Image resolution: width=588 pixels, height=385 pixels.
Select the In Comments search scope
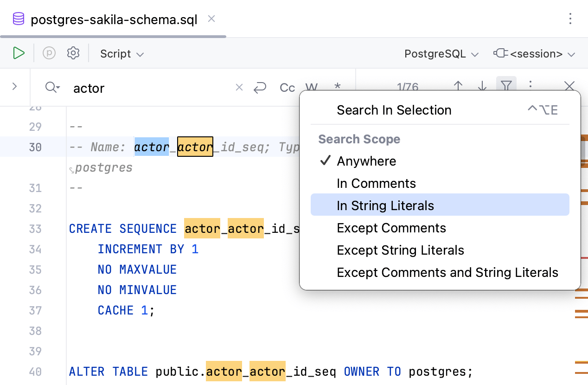pos(376,183)
